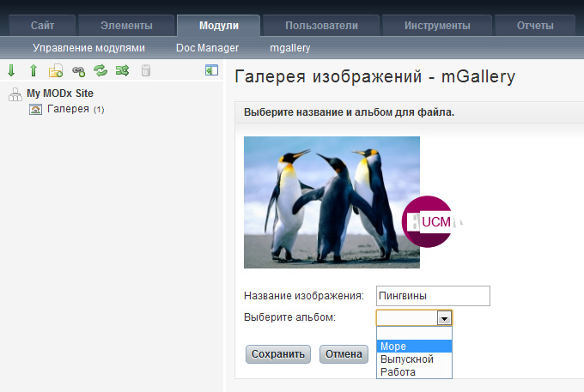Click the Выберите альбом label
Screen dimensions: 584x392
pyautogui.click(x=289, y=317)
